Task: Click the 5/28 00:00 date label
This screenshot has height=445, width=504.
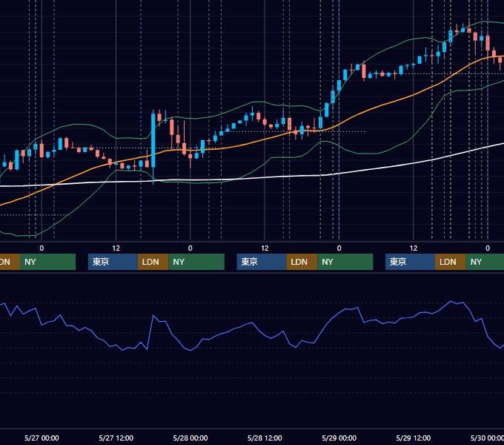Action: 190,438
